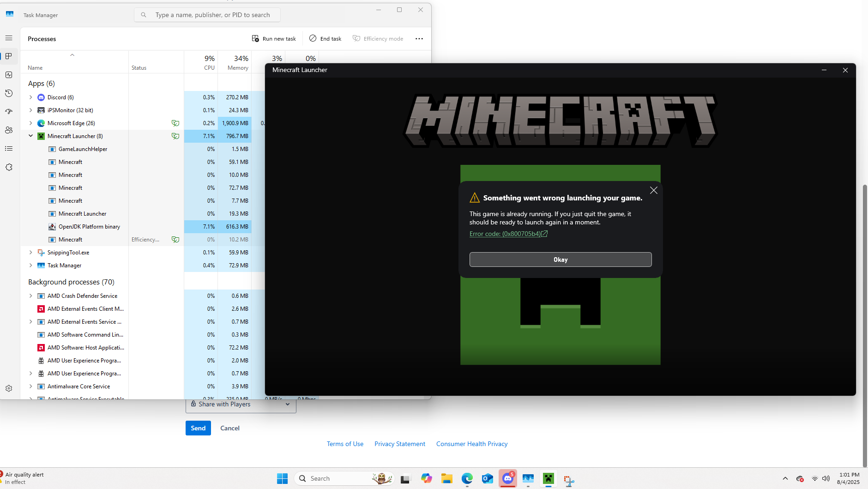Select the OpenJDK Platform binary process
The height and width of the screenshot is (489, 868).
89,227
